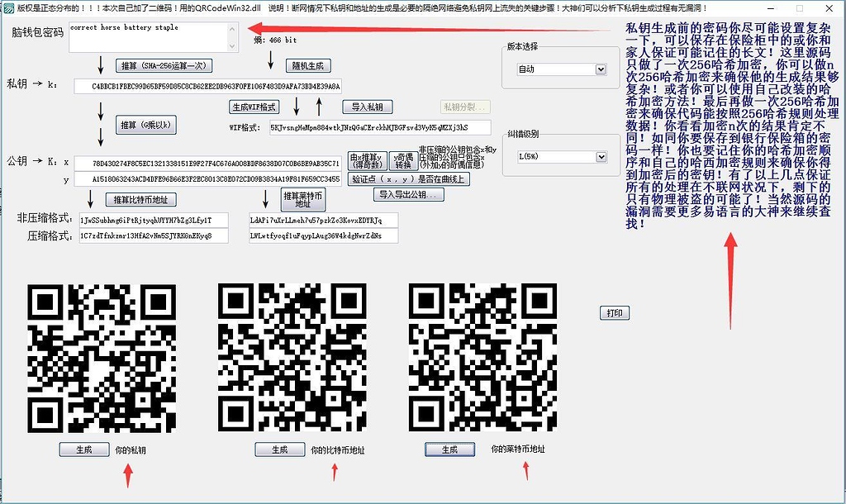
Task: Click the application icon in the title bar
Action: point(8,8)
